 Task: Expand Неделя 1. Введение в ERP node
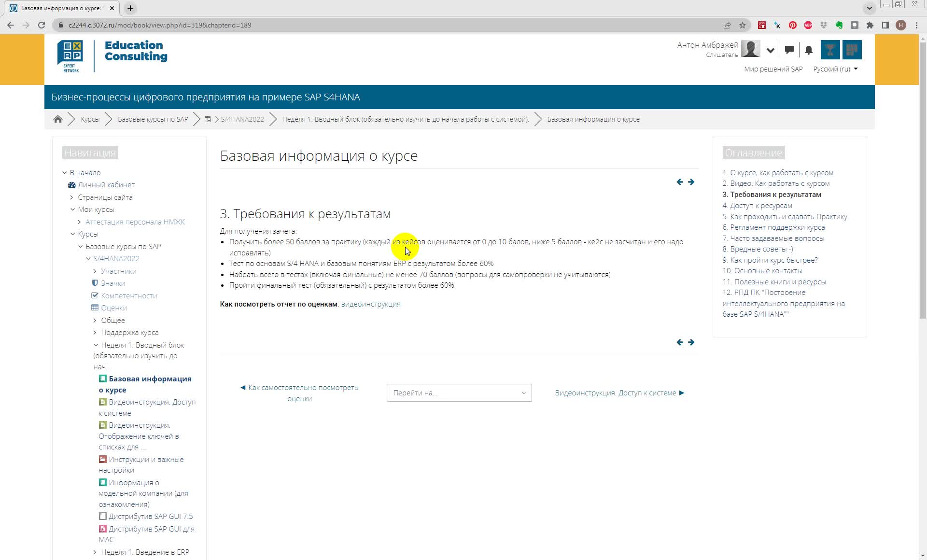point(95,552)
